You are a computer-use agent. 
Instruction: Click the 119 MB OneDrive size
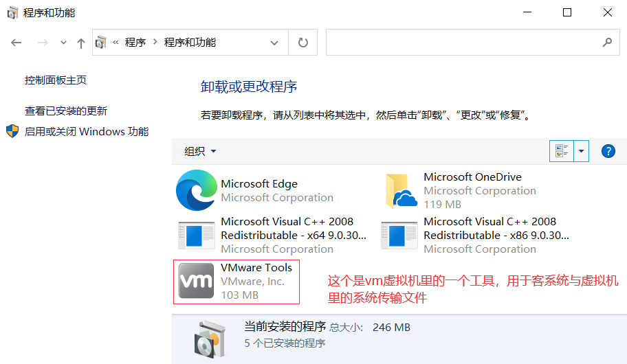[442, 205]
